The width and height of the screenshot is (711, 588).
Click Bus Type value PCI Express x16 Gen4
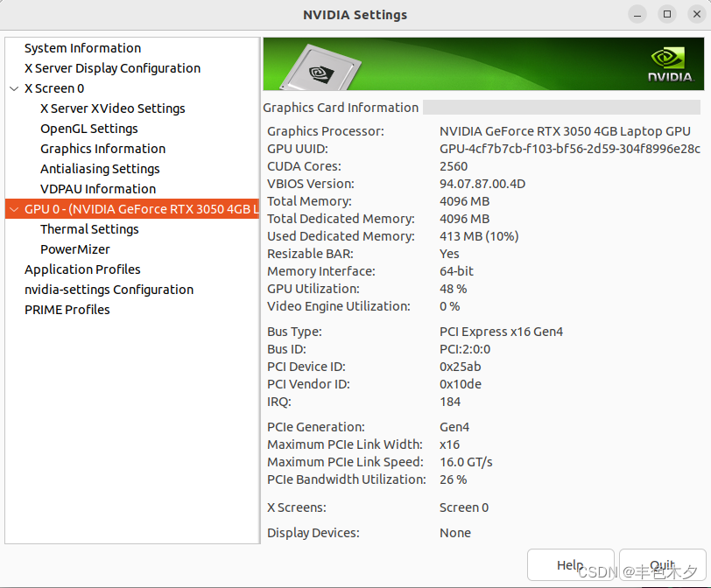click(501, 332)
